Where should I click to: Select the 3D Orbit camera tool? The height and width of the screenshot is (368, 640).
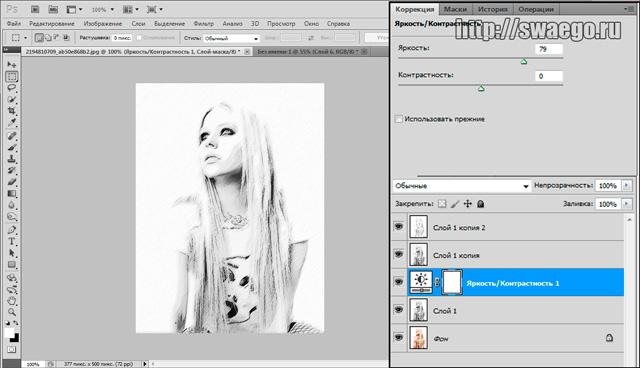(x=12, y=290)
